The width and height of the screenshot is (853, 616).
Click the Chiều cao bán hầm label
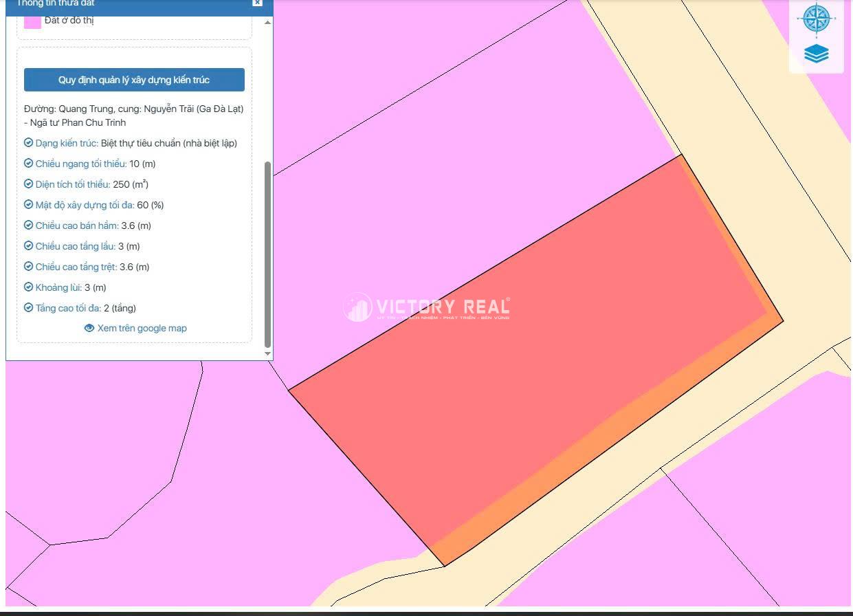[x=76, y=225]
